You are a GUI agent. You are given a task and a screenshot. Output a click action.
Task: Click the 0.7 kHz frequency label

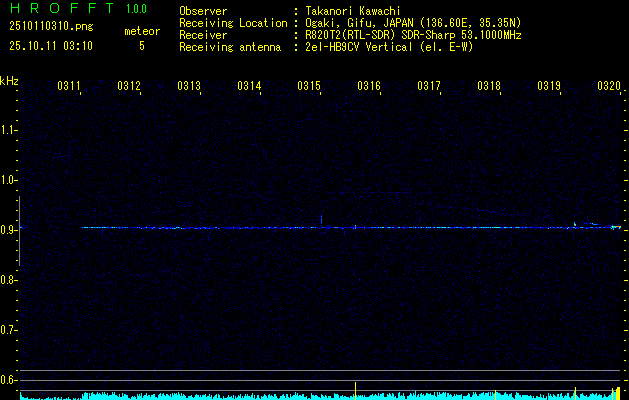point(8,330)
